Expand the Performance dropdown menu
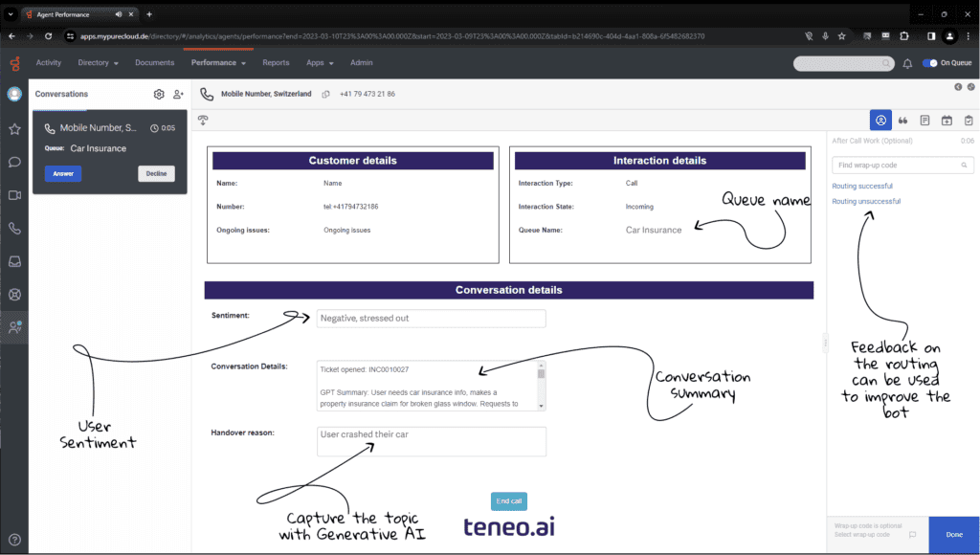 coord(218,63)
